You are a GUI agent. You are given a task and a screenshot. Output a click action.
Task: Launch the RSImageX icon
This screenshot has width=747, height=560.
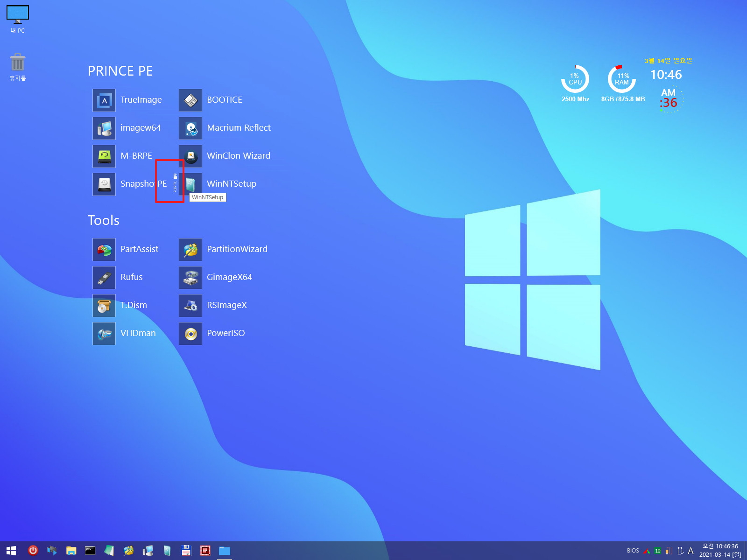point(190,306)
